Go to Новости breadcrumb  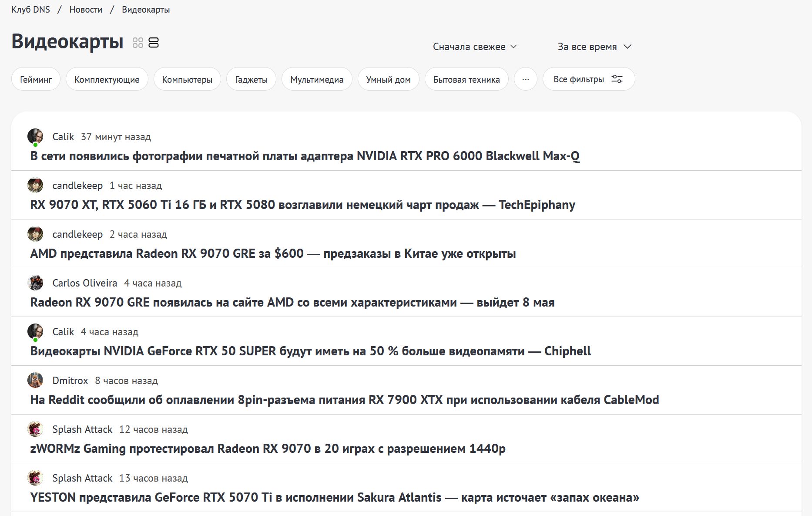tap(86, 10)
